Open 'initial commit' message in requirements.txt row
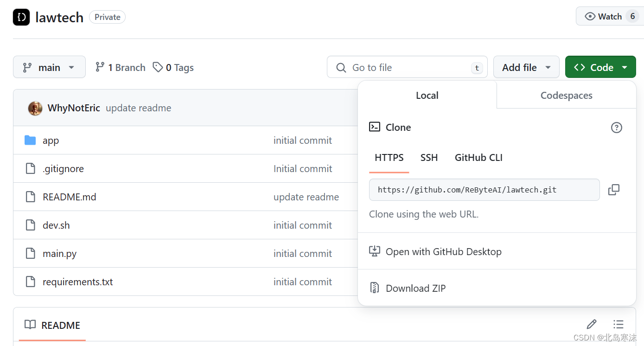Viewport: 644px width, 346px height. [303, 282]
